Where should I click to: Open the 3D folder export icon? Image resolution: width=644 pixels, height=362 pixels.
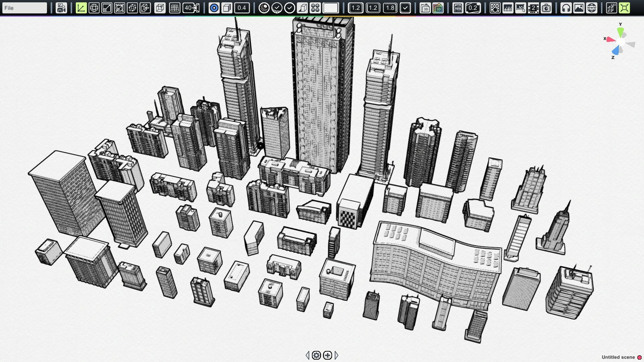click(426, 8)
